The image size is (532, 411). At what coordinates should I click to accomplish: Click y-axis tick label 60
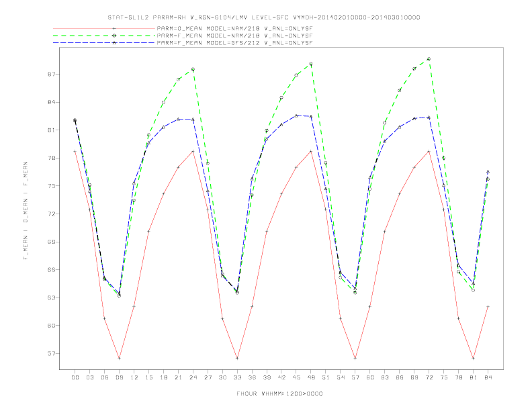[52, 326]
